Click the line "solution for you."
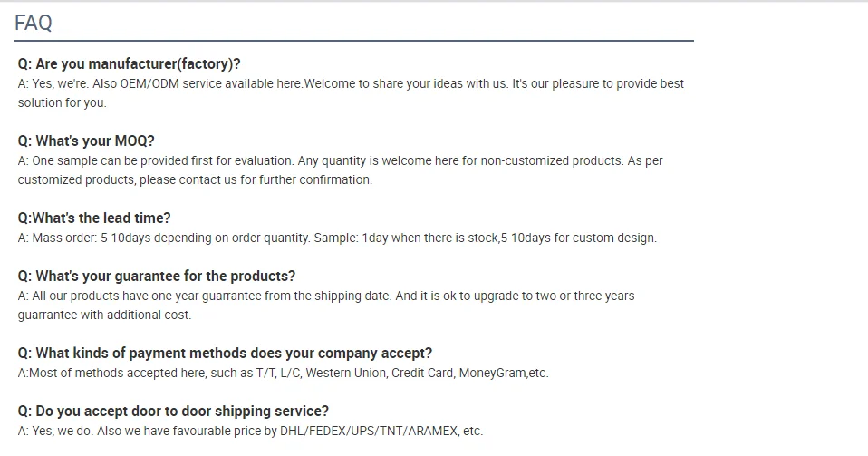Viewport: 868px width, 456px height. (63, 102)
